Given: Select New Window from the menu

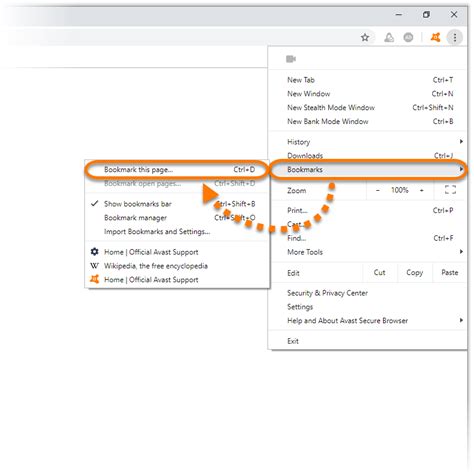Looking at the screenshot, I should (x=367, y=94).
